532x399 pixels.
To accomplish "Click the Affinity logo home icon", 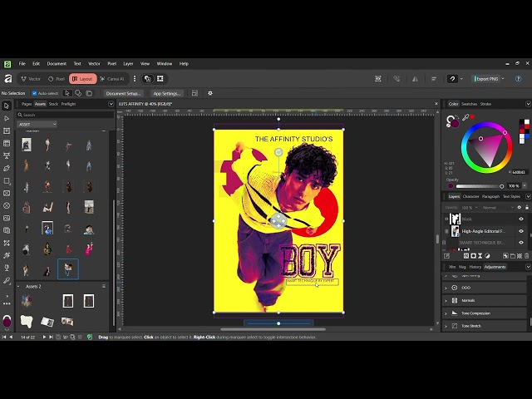I will pyautogui.click(x=7, y=79).
